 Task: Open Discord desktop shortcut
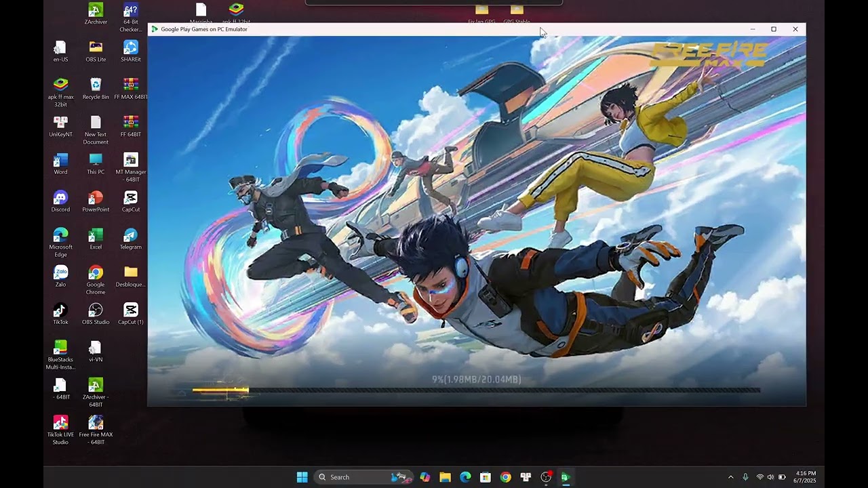pos(60,201)
